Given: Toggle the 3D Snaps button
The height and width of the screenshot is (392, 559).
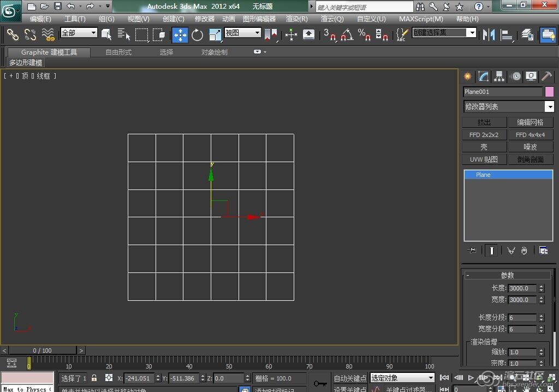Looking at the screenshot, I should [x=329, y=34].
